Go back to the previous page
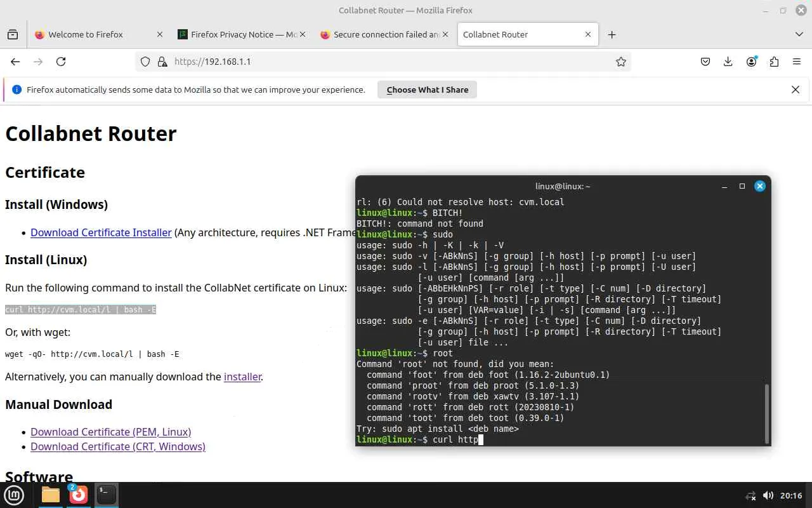Image resolution: width=812 pixels, height=508 pixels. (15, 62)
